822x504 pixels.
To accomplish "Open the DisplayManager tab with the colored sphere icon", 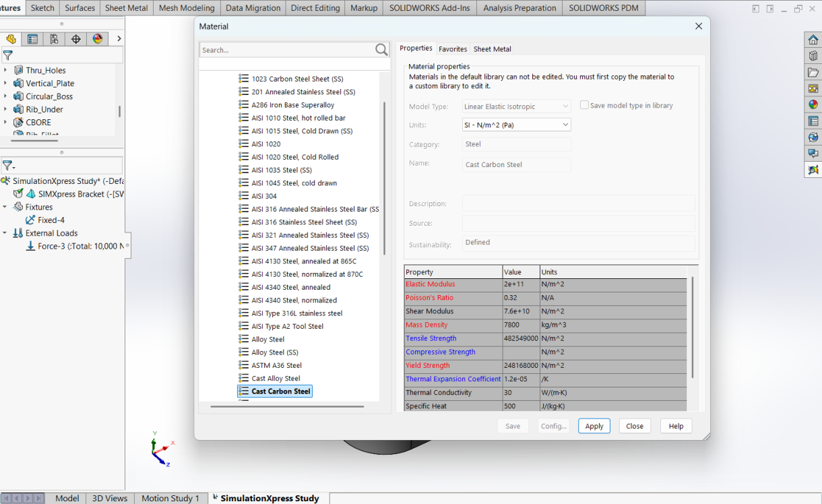I will [x=98, y=38].
